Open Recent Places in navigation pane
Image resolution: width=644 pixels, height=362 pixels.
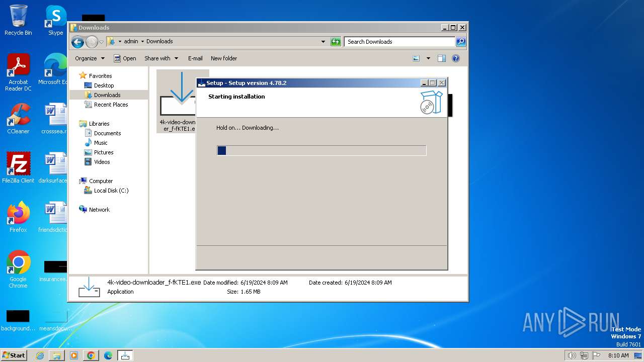click(x=111, y=105)
